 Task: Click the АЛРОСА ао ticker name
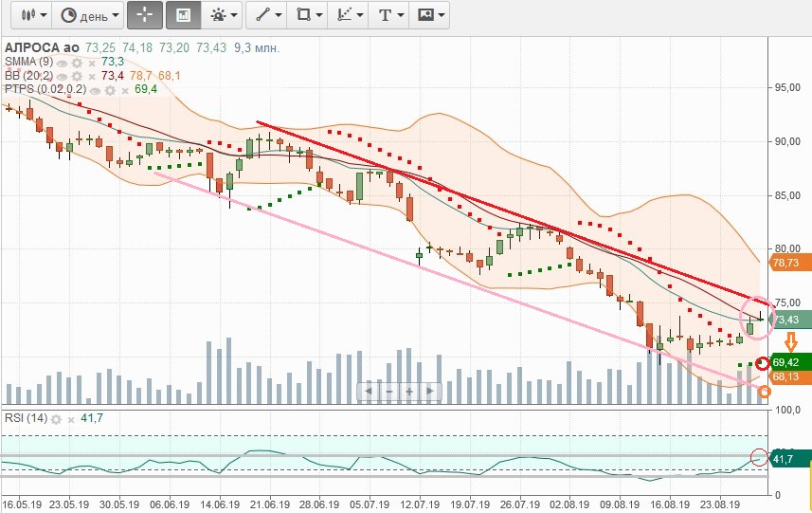pyautogui.click(x=43, y=47)
